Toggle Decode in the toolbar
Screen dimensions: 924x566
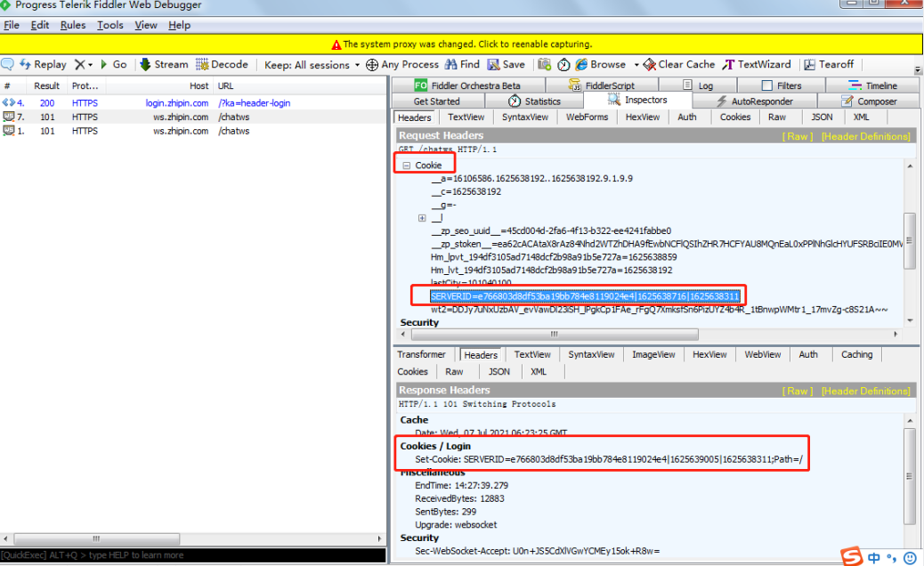tap(223, 64)
